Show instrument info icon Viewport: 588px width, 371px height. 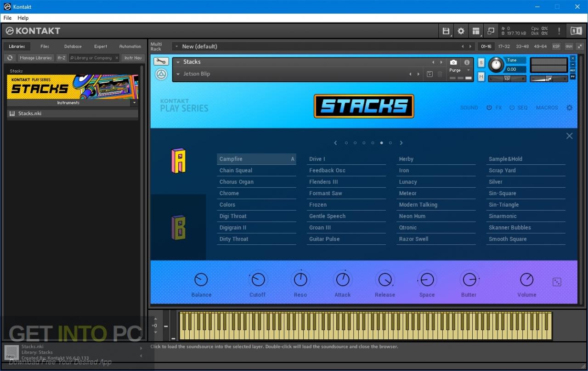click(x=467, y=62)
